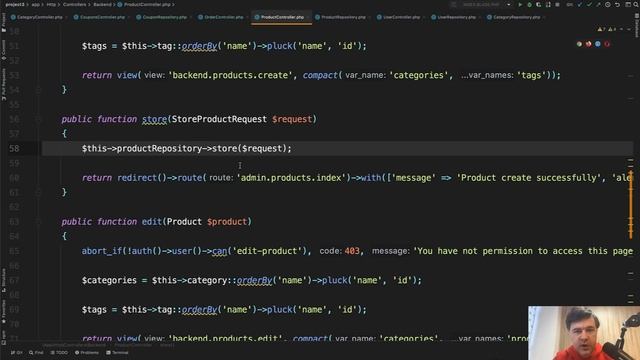This screenshot has height=360, width=640.
Task: Open in Firefox browser icon
Action: coord(589,44)
